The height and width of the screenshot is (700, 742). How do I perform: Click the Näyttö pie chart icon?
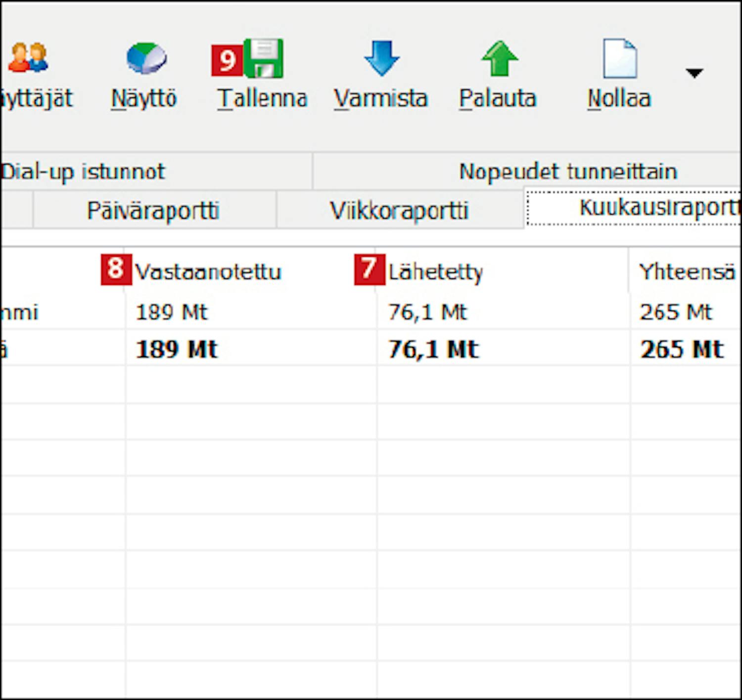(x=145, y=58)
